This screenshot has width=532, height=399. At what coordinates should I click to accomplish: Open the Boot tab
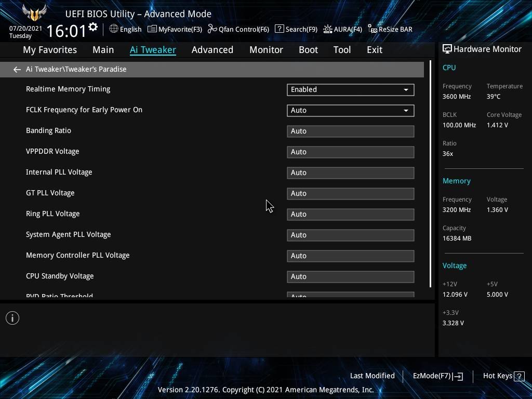click(308, 50)
